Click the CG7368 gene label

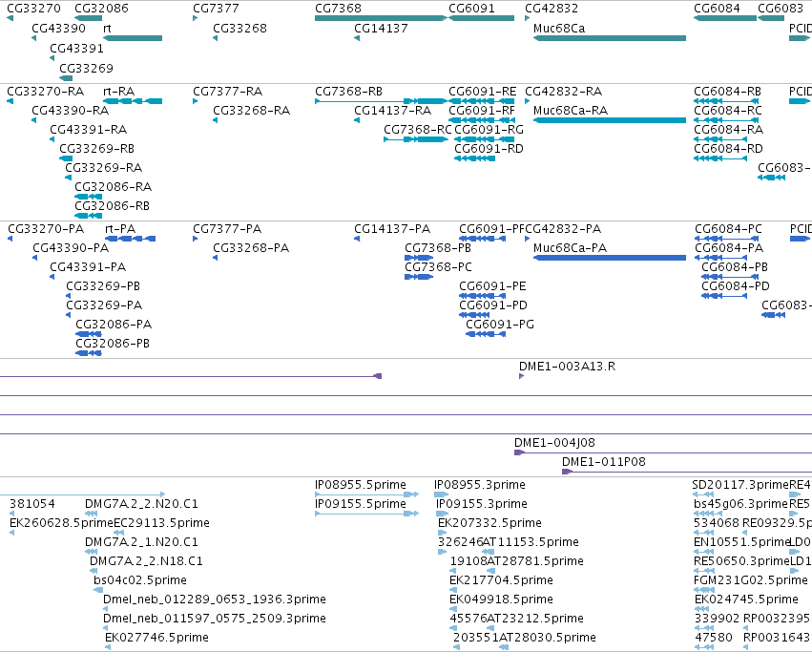coord(338,9)
